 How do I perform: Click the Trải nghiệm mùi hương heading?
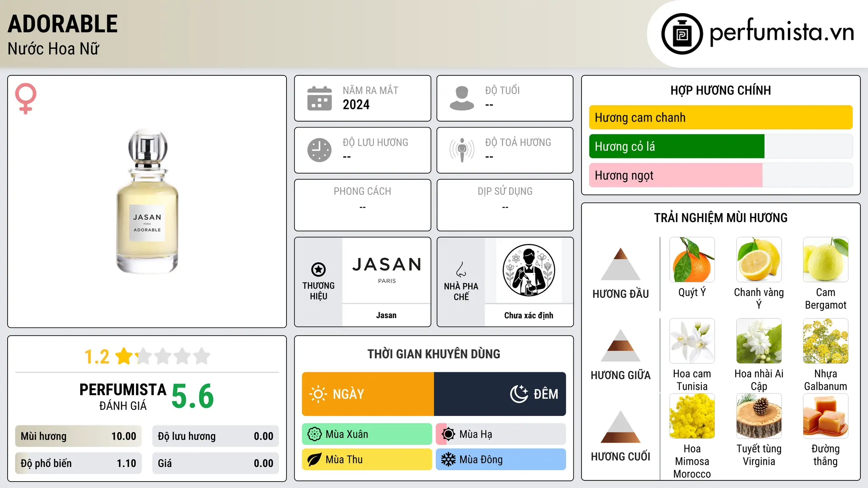[721, 218]
